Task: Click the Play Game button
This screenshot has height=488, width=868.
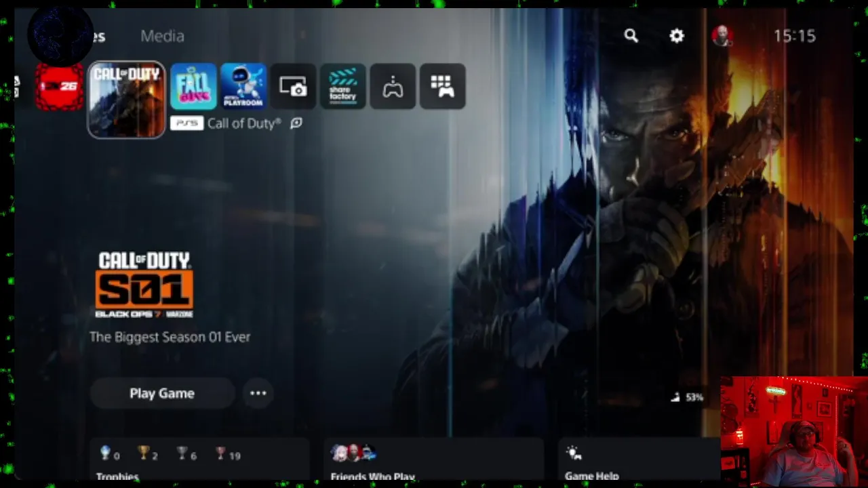Action: pos(162,393)
